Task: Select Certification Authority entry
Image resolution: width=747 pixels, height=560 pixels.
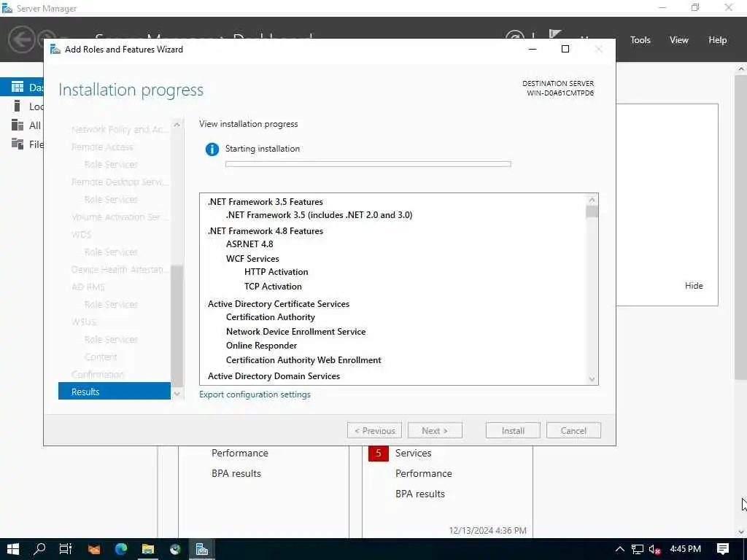Action: [271, 317]
